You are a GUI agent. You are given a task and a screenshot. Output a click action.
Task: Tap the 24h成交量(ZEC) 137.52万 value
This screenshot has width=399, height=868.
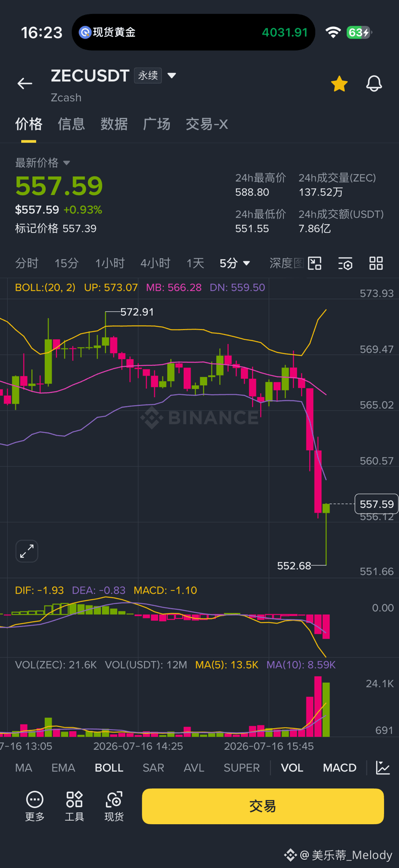point(321,192)
